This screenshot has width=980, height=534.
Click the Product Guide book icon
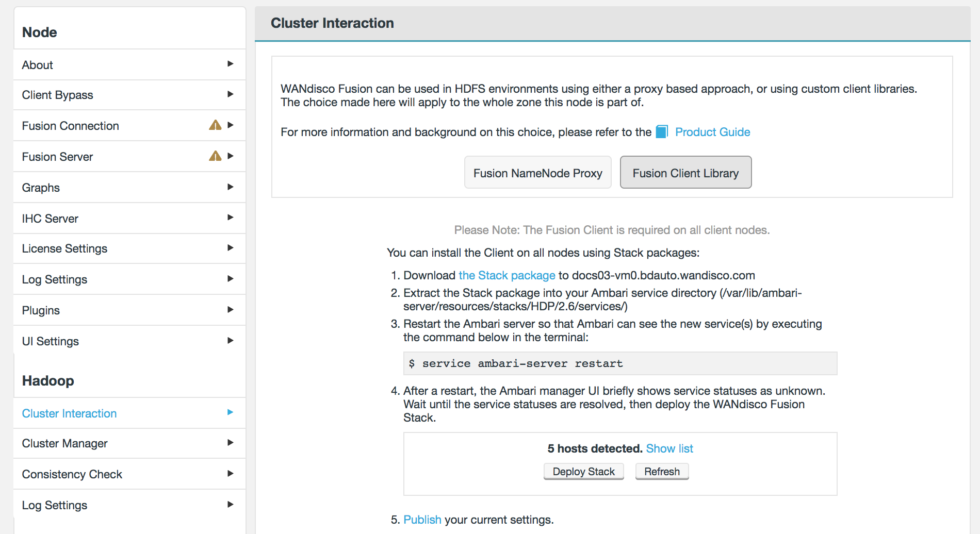[x=662, y=132]
